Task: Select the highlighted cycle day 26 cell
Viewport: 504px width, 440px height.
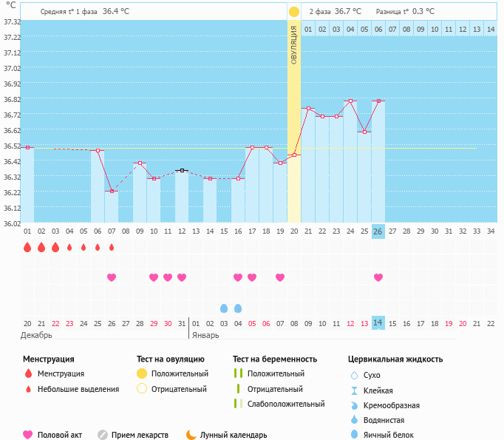Action: click(378, 231)
